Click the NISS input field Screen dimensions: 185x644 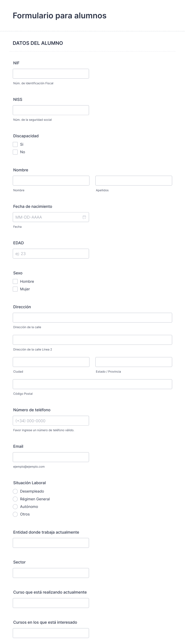pos(51,110)
